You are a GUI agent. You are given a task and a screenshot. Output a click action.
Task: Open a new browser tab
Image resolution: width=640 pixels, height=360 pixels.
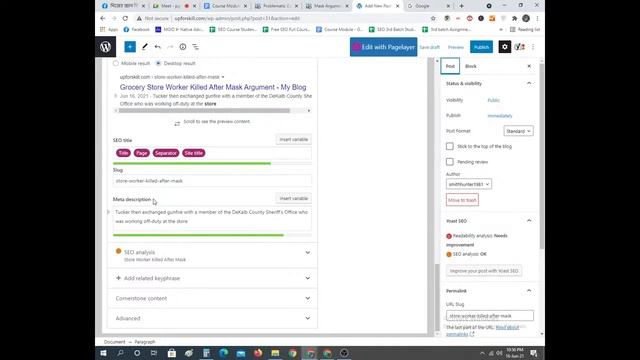(461, 6)
